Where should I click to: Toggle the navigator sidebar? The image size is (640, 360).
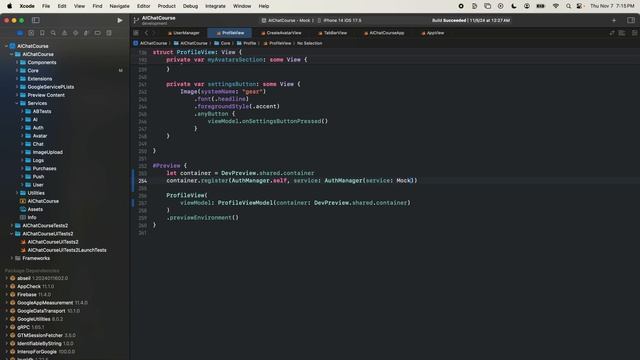coord(36,20)
